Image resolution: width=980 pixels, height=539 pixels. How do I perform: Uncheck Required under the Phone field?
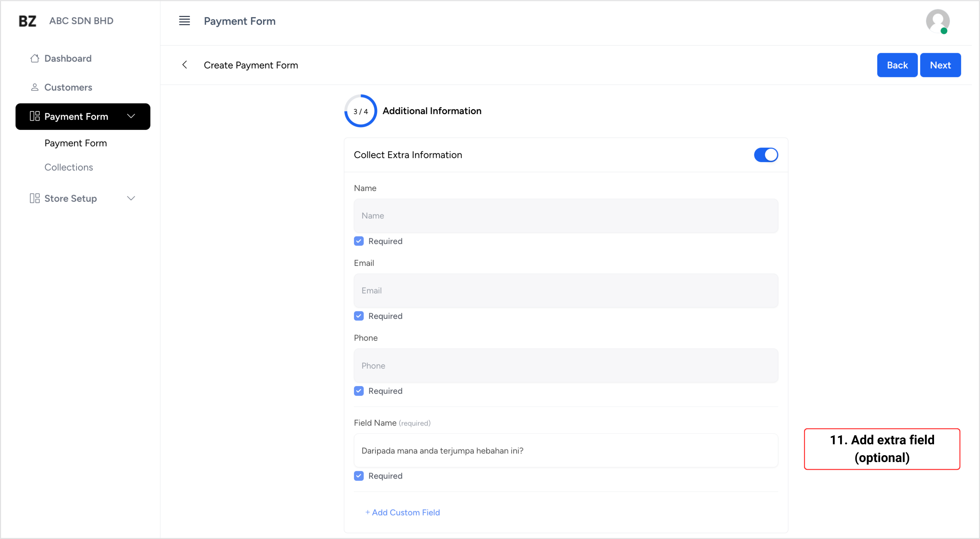(359, 391)
